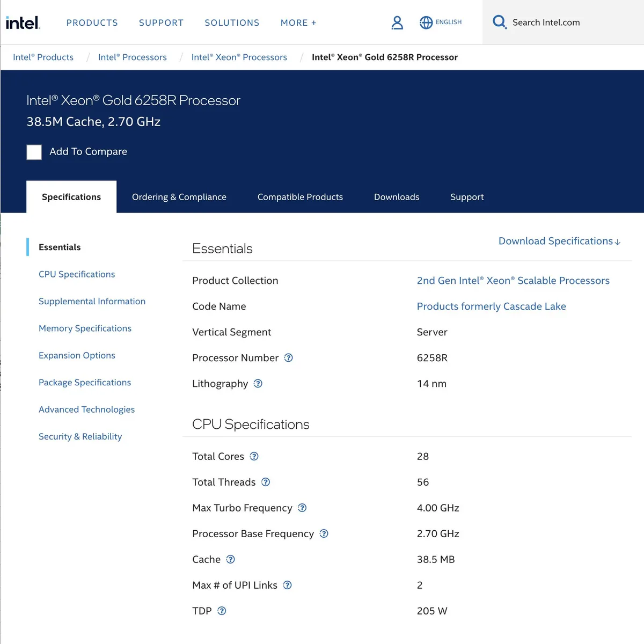Click the 38.5 MB cache value

(436, 559)
